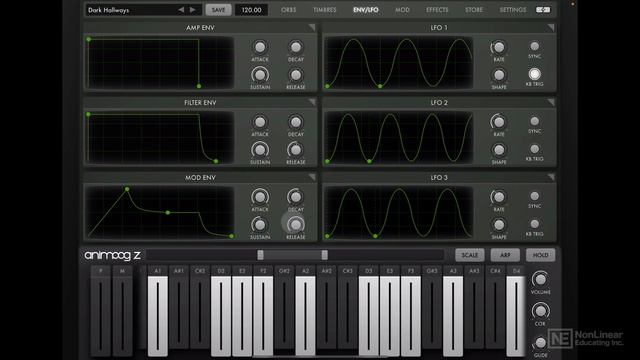Image resolution: width=640 pixels, height=360 pixels.
Task: Click the FILTER ENV Sustain knob
Action: coord(260,150)
